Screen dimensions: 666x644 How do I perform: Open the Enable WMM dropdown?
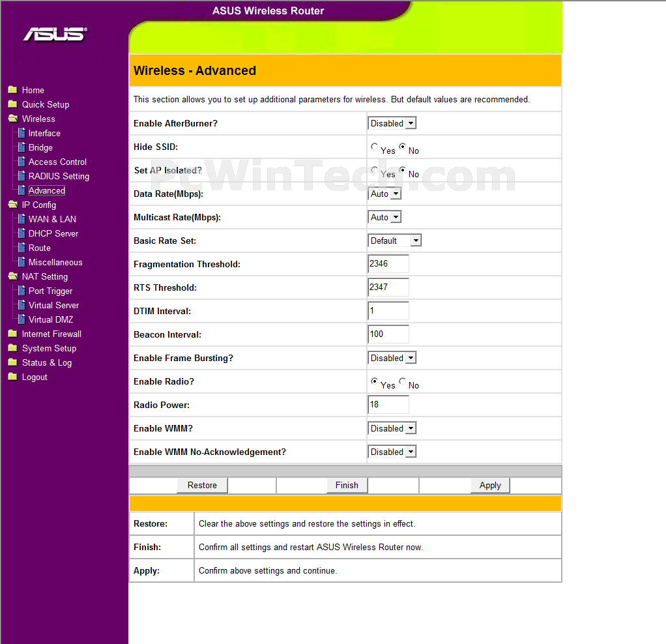point(392,428)
